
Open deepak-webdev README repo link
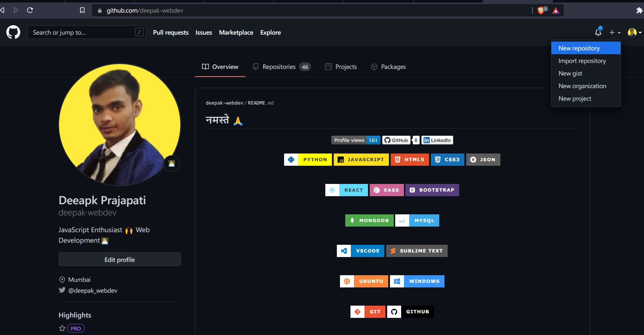click(x=224, y=103)
